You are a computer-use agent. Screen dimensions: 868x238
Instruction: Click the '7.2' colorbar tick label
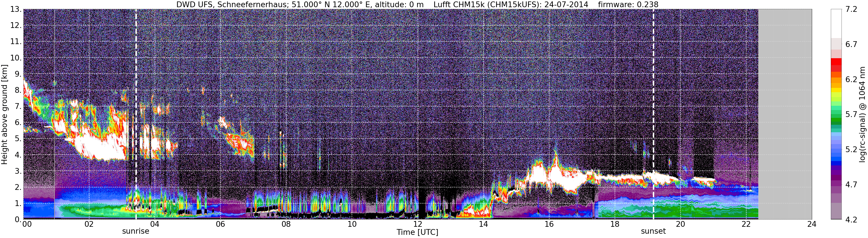(851, 10)
